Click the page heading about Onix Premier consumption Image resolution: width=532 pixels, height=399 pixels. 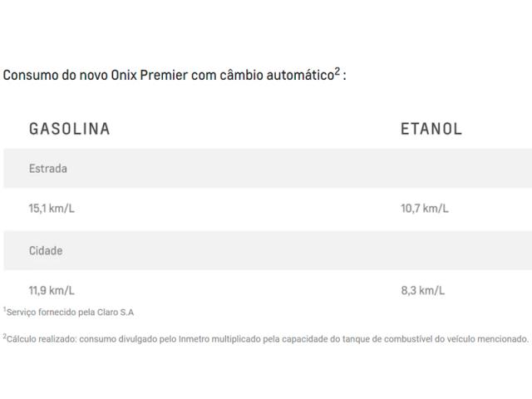(x=175, y=75)
